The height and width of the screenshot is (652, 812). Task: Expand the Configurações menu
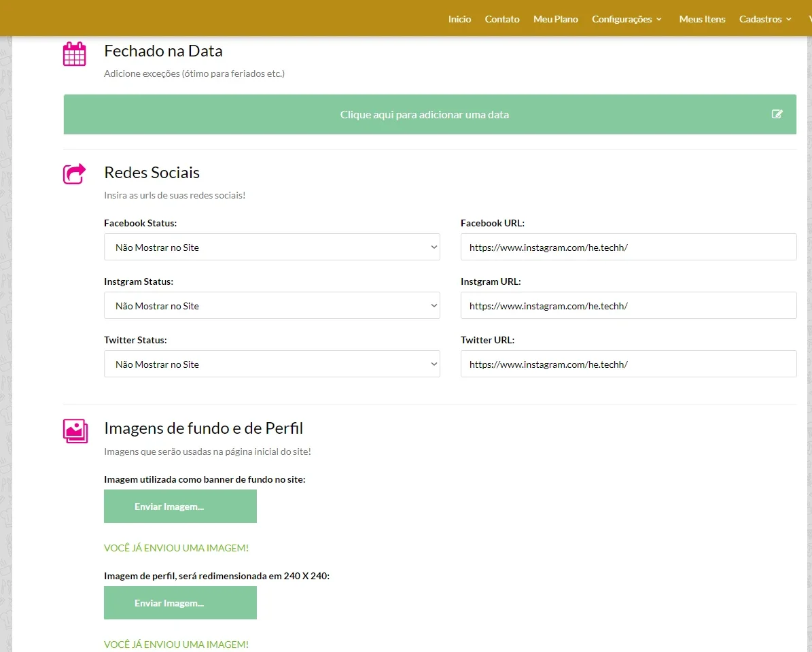(x=626, y=19)
